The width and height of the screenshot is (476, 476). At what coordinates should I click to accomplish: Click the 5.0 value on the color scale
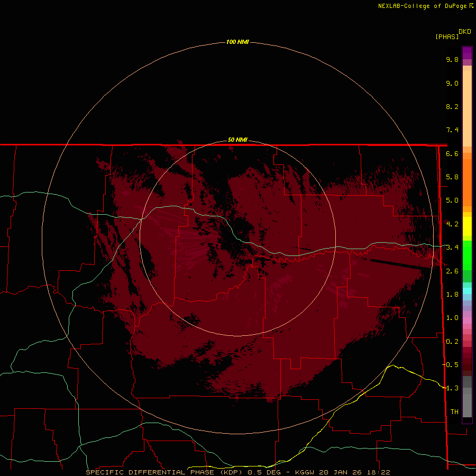[x=452, y=200]
